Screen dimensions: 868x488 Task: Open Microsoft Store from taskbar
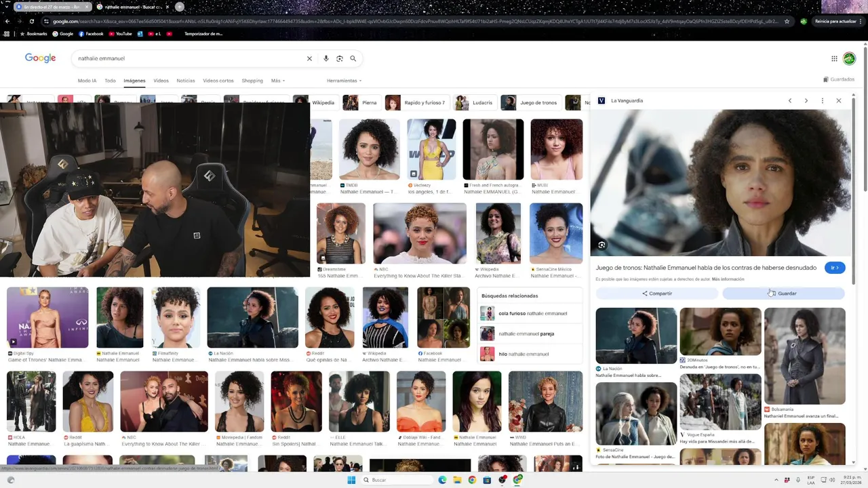(x=487, y=480)
